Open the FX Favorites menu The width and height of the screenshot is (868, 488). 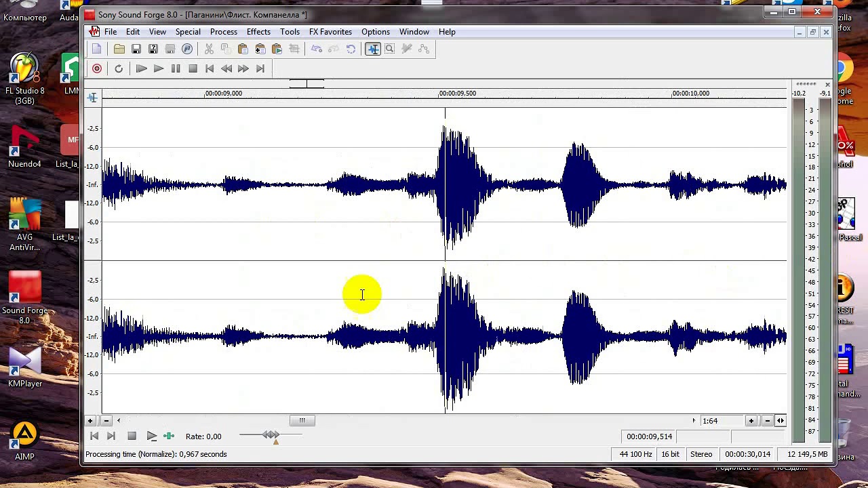pyautogui.click(x=330, y=32)
